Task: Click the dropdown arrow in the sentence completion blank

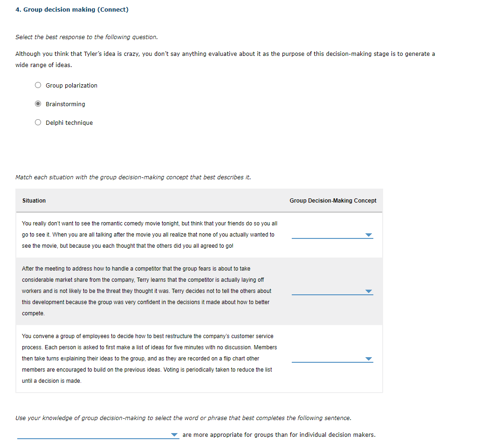Action: point(174,434)
